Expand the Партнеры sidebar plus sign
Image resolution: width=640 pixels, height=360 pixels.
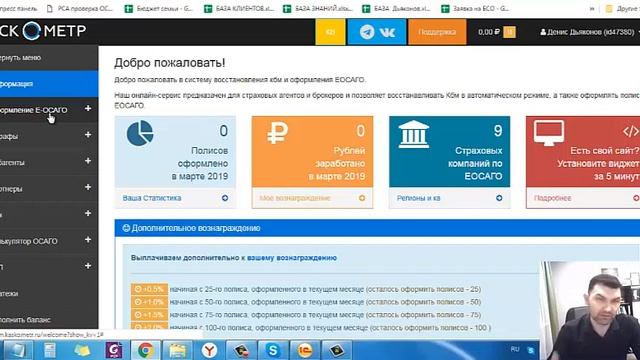coord(88,187)
